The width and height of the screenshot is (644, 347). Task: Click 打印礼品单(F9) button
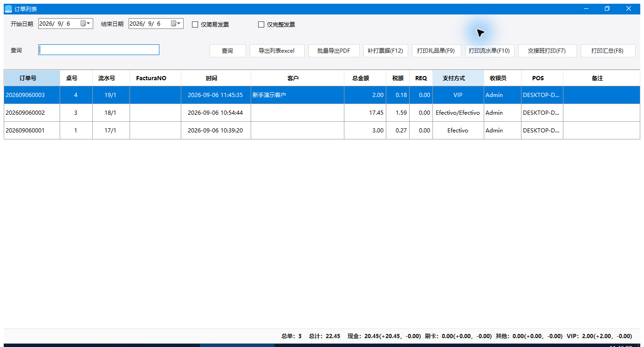pos(436,51)
